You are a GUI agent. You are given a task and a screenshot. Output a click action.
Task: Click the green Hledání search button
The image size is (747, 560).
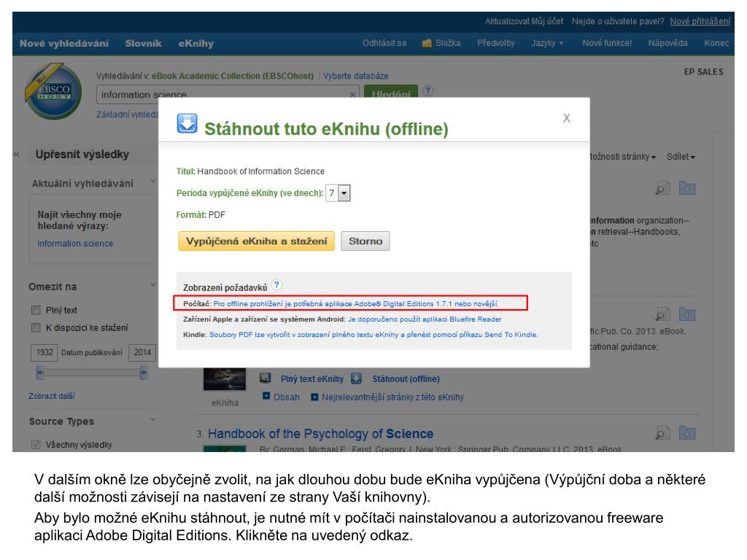tap(391, 93)
